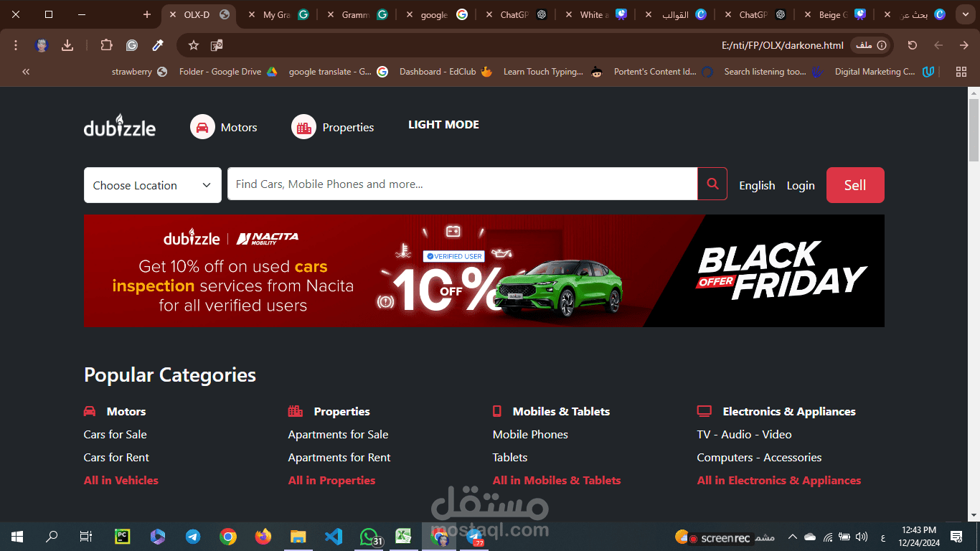Open Computers - Accessories link
Image resolution: width=980 pixels, height=551 pixels.
(x=759, y=457)
